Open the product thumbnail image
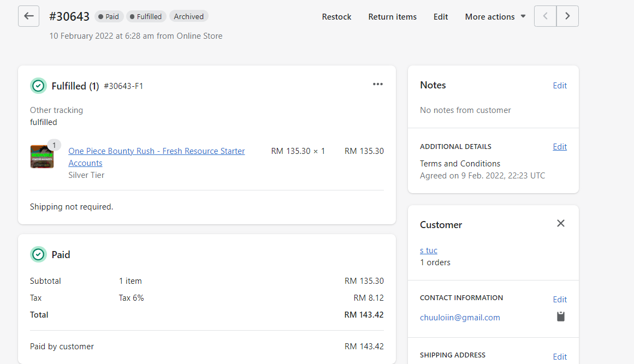 point(42,157)
